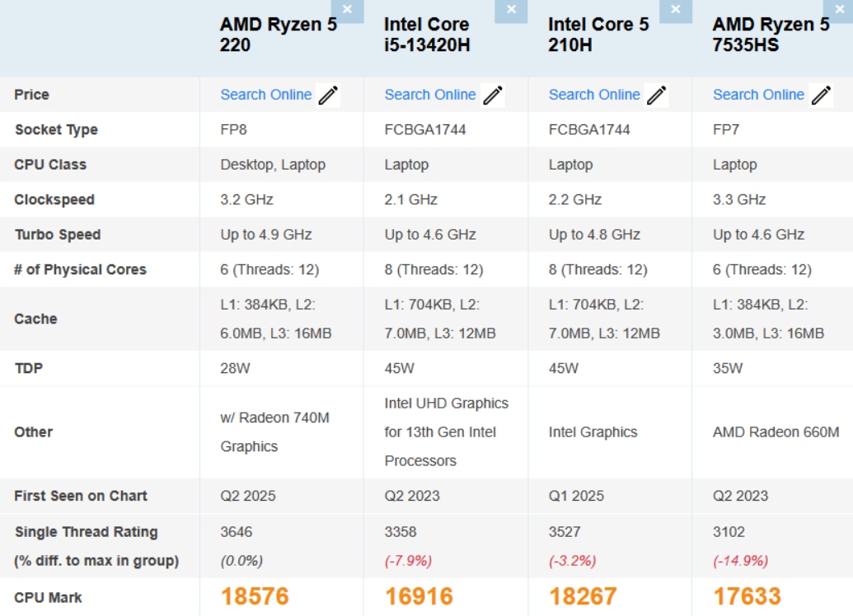Open Search Online link for Intel Core i5-13420H

coord(430,95)
